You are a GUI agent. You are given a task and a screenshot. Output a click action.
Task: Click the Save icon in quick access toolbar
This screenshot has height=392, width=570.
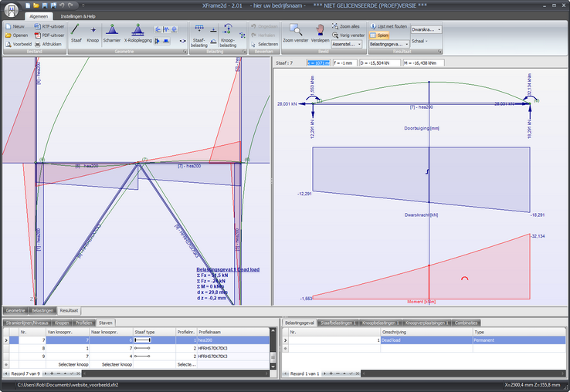[45, 5]
